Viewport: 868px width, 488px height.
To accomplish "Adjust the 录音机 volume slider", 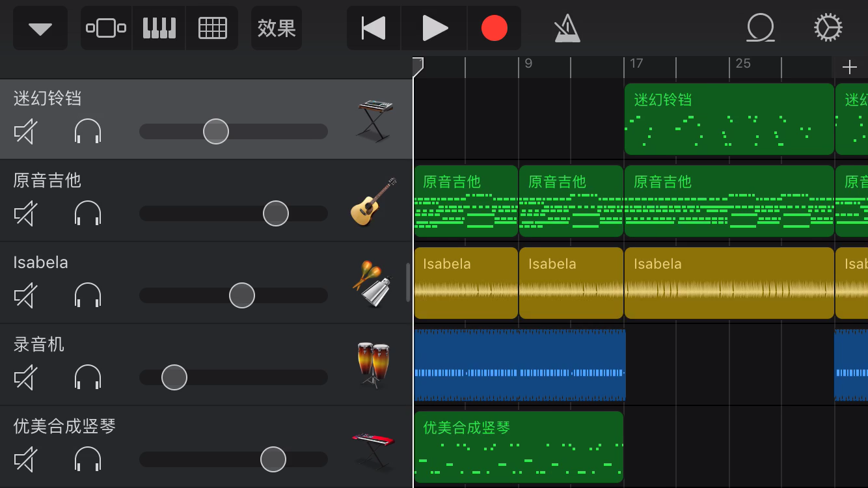I will pyautogui.click(x=174, y=377).
